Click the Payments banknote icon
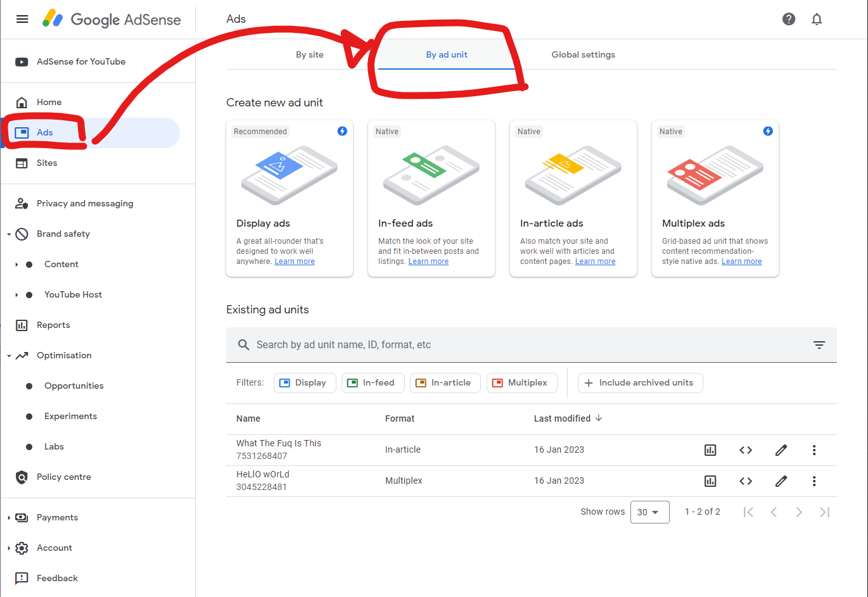 (x=22, y=517)
